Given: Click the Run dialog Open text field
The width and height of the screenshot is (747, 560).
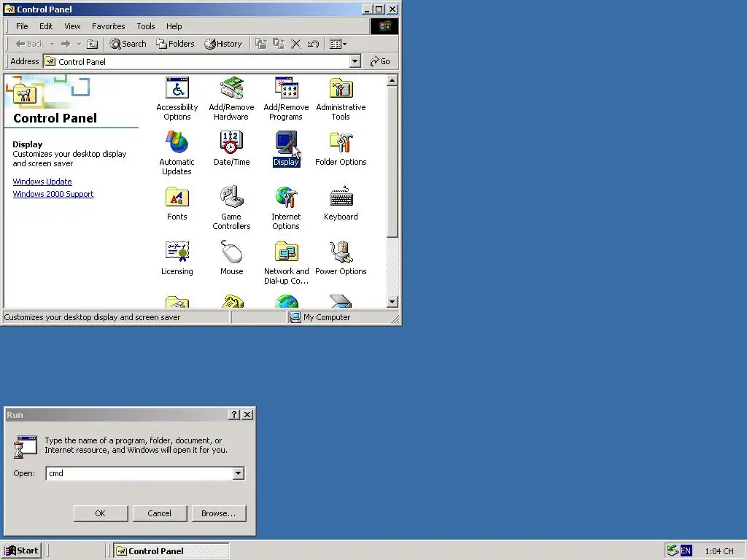Looking at the screenshot, I should tap(139, 473).
